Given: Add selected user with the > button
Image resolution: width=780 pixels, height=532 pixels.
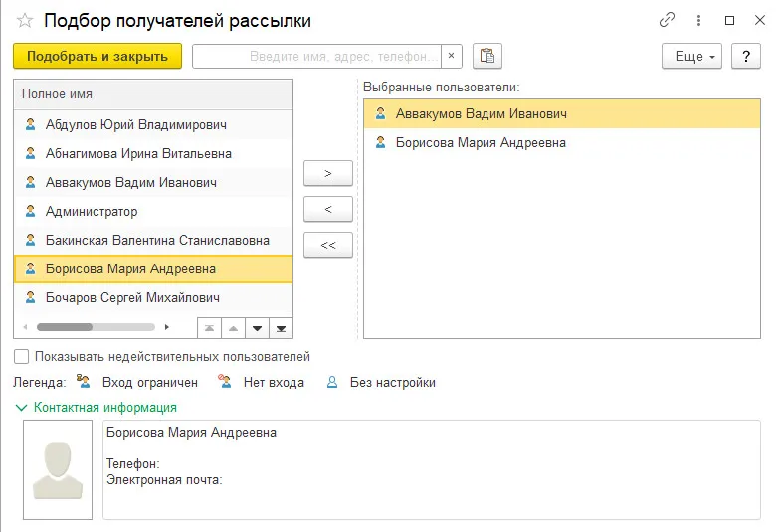Looking at the screenshot, I should [328, 173].
